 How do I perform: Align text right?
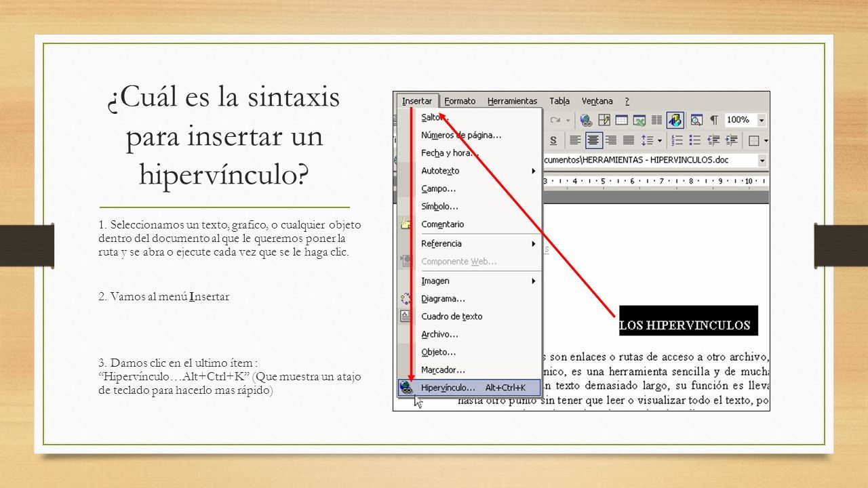(x=611, y=140)
